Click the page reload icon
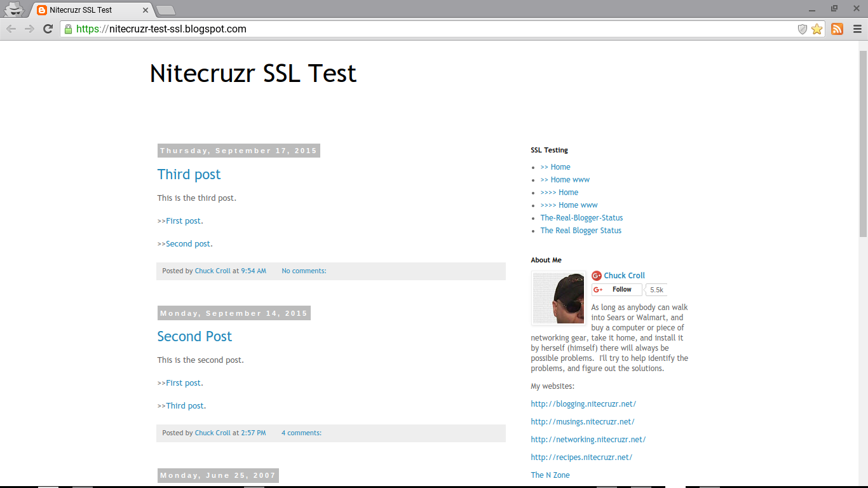This screenshot has width=868, height=488. (48, 28)
